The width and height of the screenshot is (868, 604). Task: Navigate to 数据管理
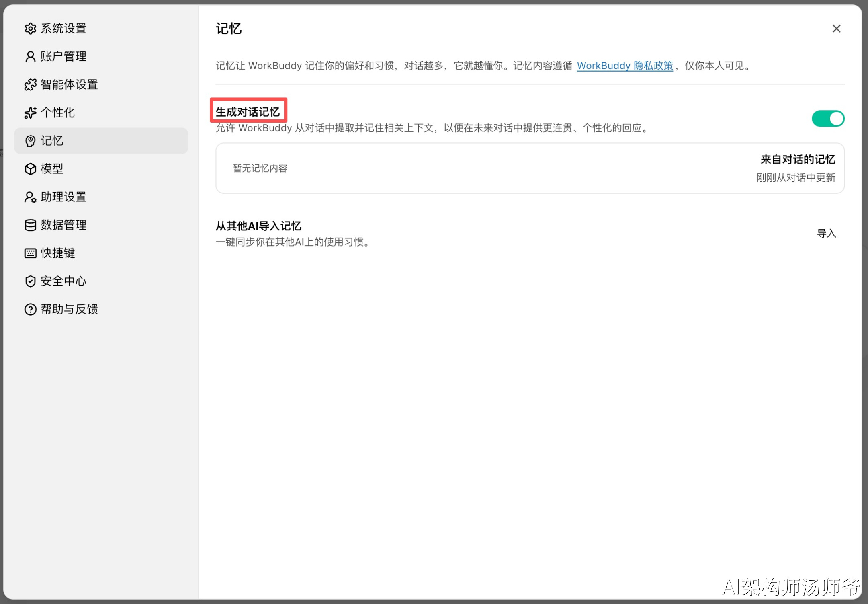pos(101,225)
